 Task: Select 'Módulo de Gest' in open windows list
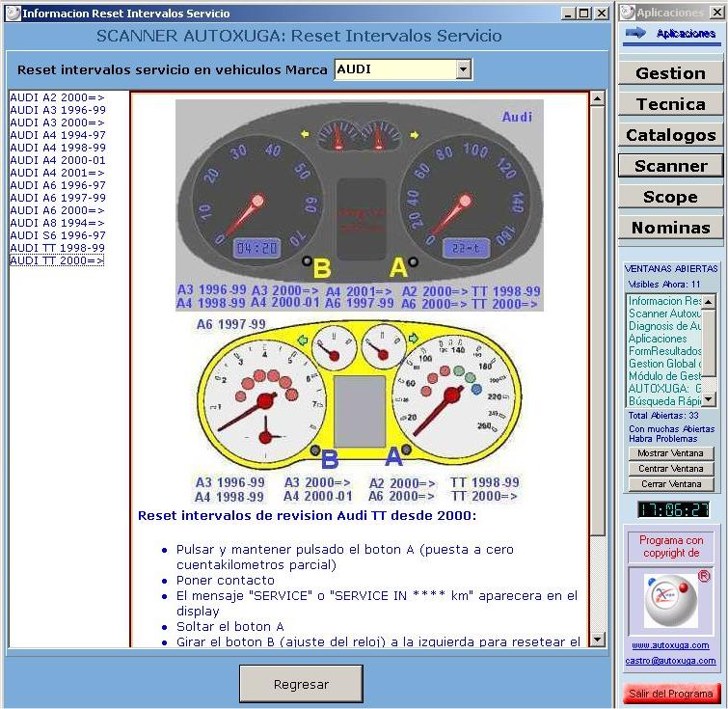pyautogui.click(x=664, y=376)
